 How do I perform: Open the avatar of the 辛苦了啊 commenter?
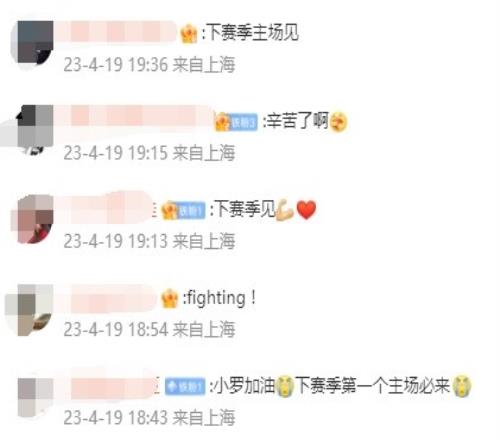click(x=33, y=129)
